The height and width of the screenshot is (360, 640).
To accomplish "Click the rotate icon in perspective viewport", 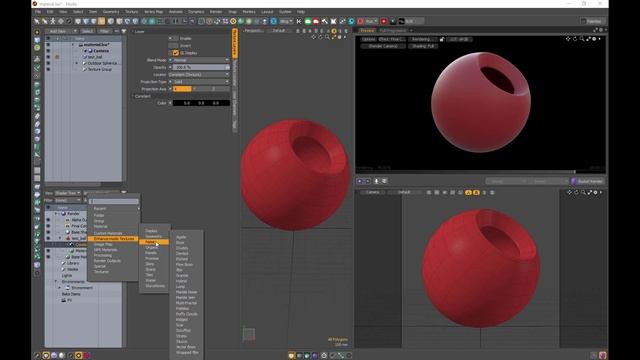I will point(320,37).
